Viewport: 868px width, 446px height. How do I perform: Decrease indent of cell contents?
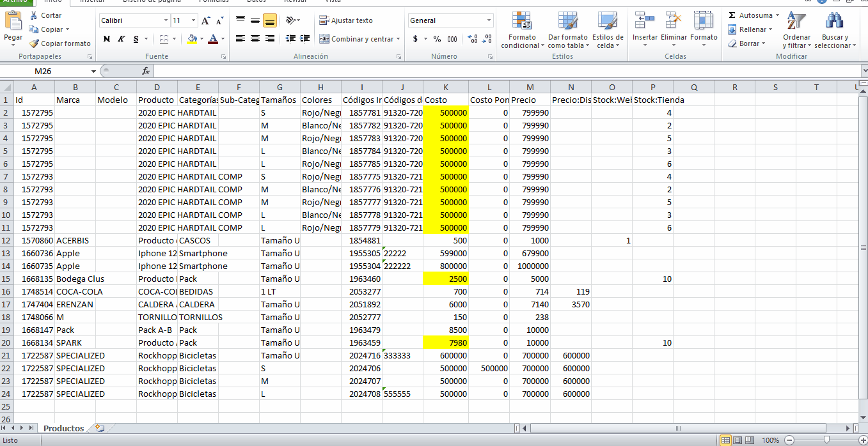coord(290,39)
